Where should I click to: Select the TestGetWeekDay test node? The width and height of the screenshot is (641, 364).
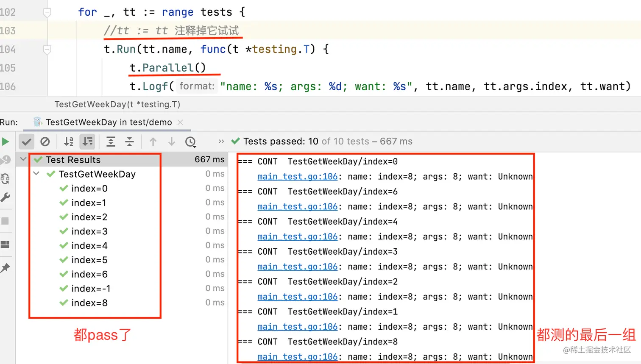[x=97, y=174]
